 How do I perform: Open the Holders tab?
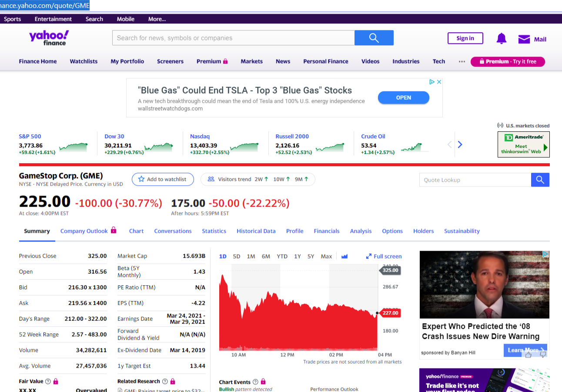coord(424,231)
